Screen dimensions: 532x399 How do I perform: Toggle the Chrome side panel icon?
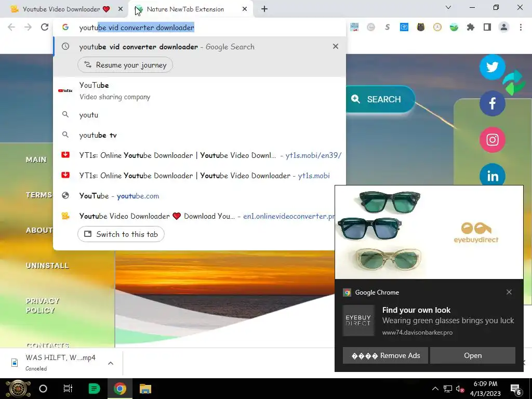tap(487, 27)
